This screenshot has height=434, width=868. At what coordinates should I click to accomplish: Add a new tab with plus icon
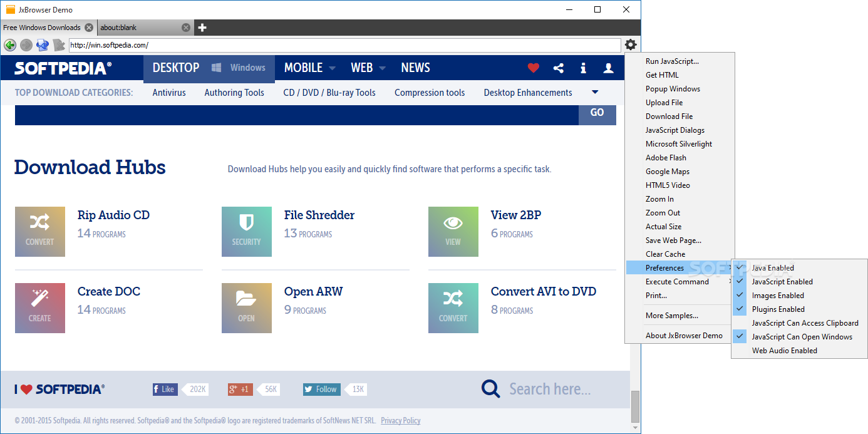202,28
